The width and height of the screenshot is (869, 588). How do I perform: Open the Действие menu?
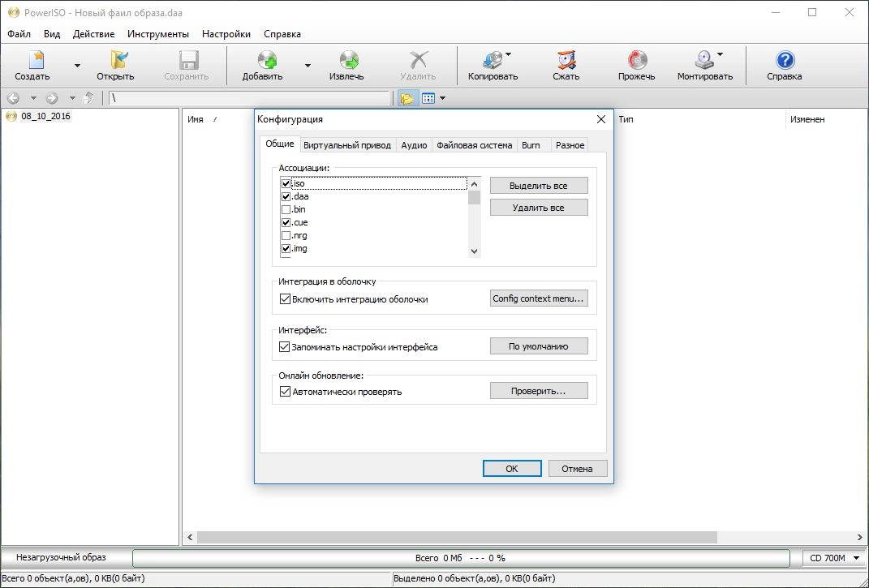[x=93, y=34]
